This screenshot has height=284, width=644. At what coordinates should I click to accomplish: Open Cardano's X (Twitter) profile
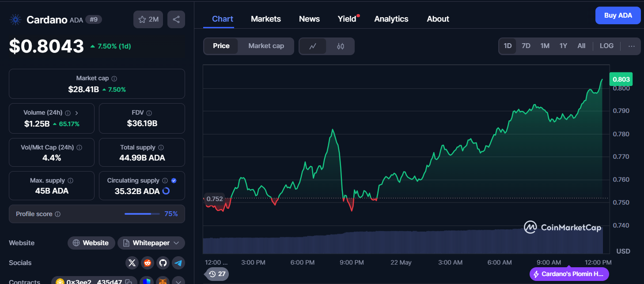132,263
